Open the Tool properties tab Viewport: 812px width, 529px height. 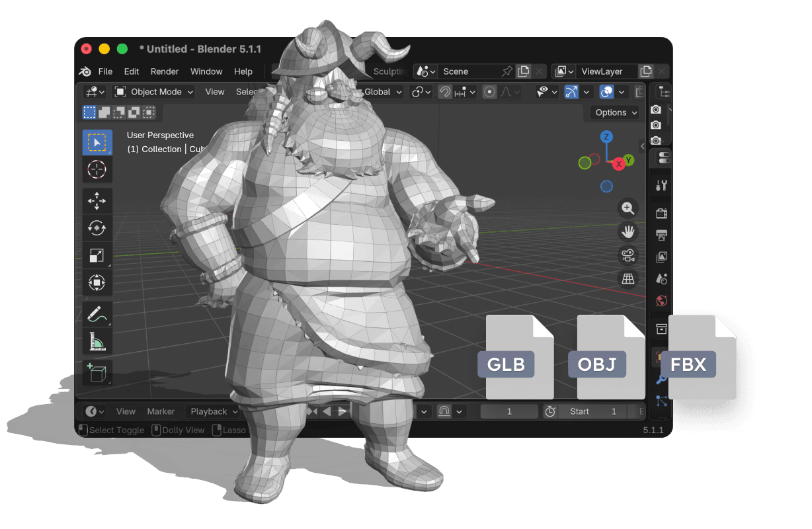(661, 186)
